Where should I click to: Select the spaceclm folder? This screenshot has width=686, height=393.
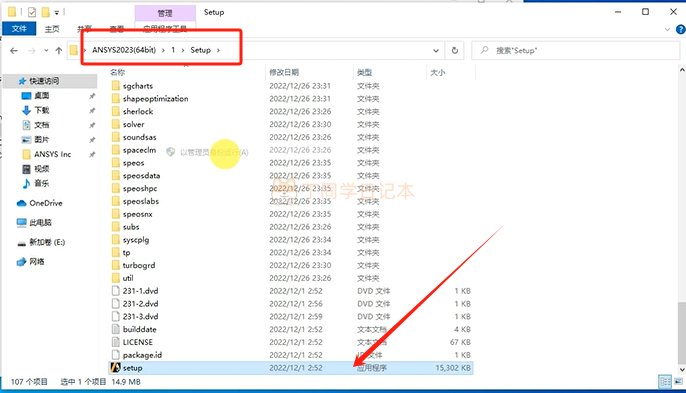point(139,150)
